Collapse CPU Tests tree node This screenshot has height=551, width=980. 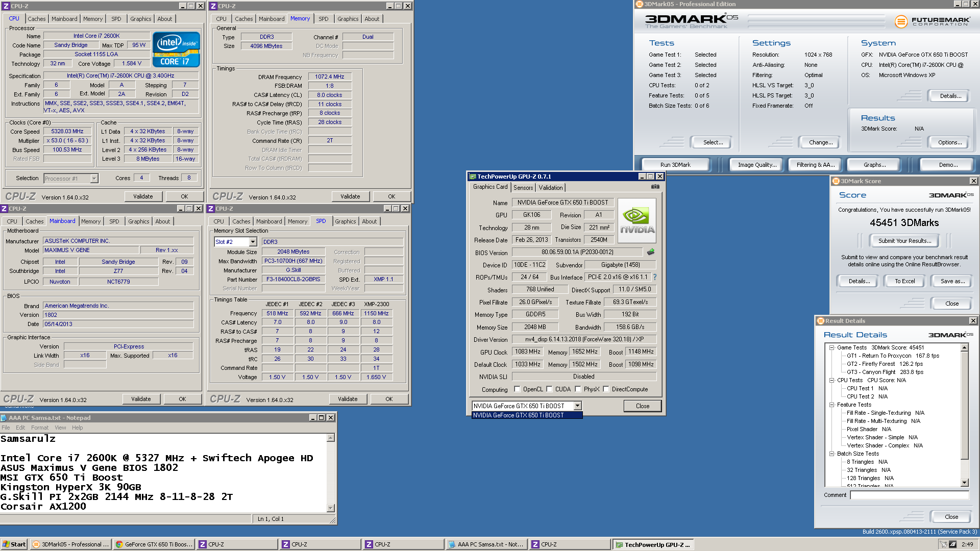click(831, 380)
